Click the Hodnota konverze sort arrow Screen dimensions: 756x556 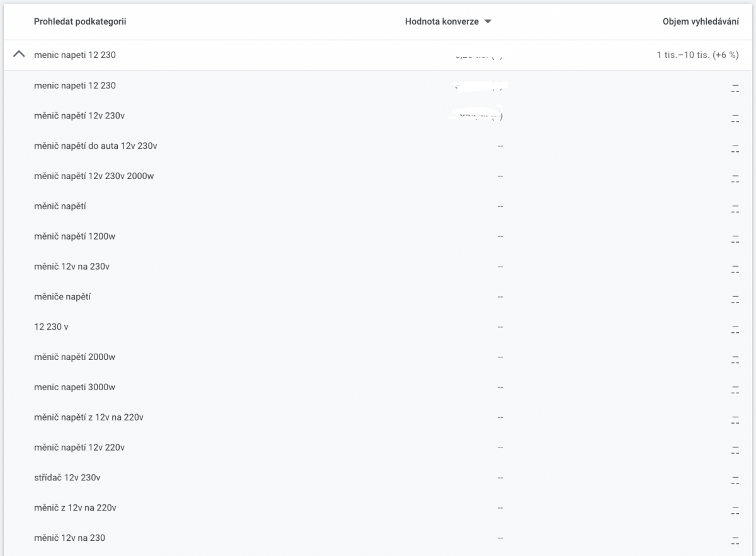[488, 21]
